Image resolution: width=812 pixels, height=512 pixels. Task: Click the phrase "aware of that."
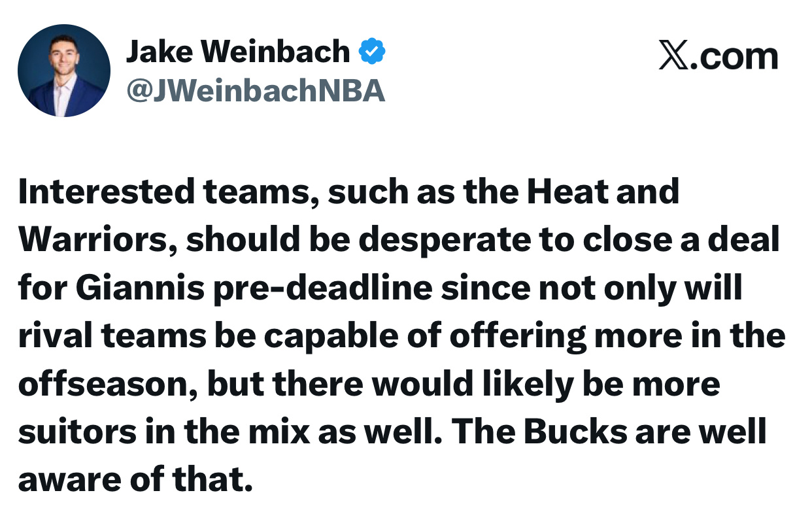point(135,480)
